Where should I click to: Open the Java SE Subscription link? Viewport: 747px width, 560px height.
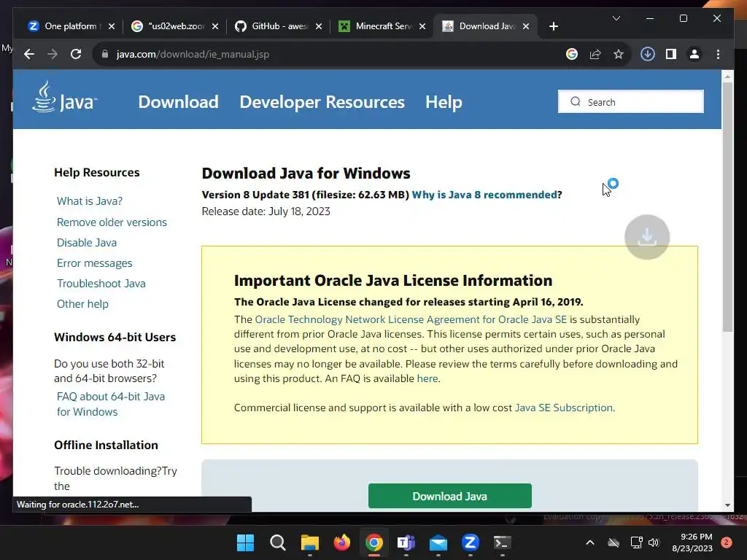tap(564, 408)
